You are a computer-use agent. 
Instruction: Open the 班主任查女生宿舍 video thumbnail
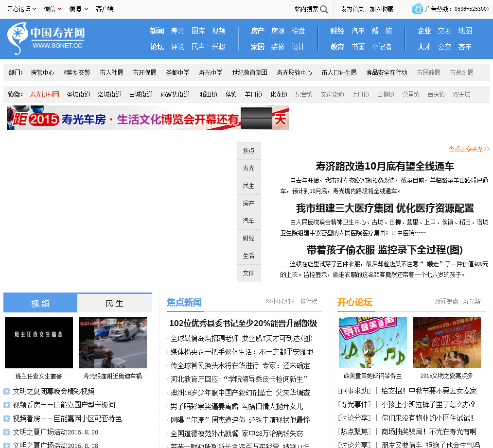[x=39, y=343]
